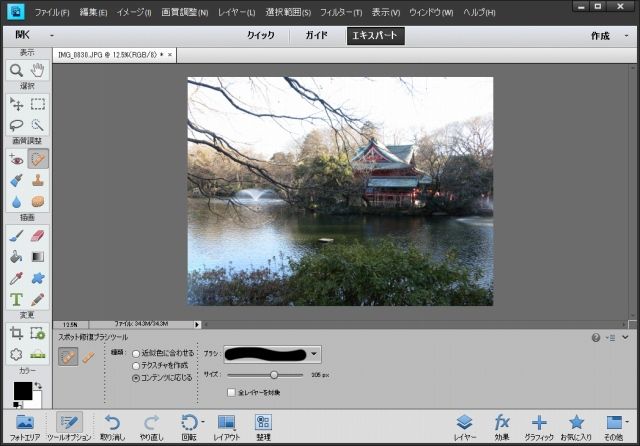Select the Spot Healing Brush in toolbox
This screenshot has width=640, height=446.
coord(38,159)
